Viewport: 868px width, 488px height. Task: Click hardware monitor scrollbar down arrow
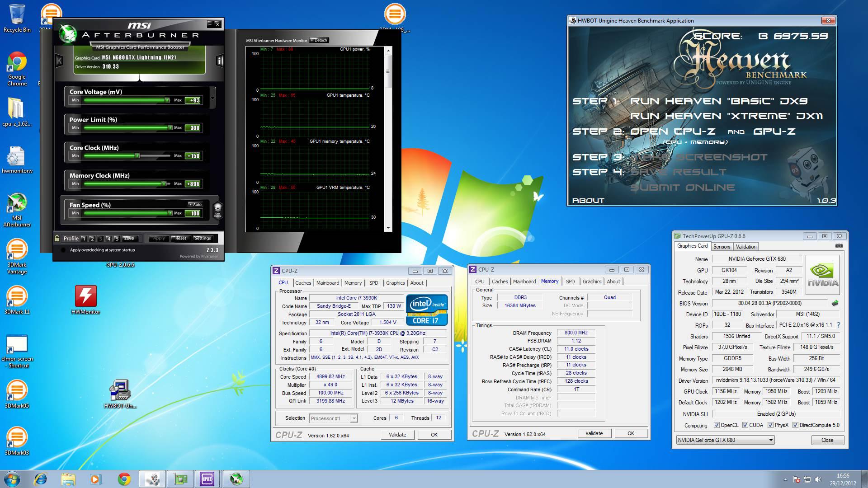click(x=388, y=229)
